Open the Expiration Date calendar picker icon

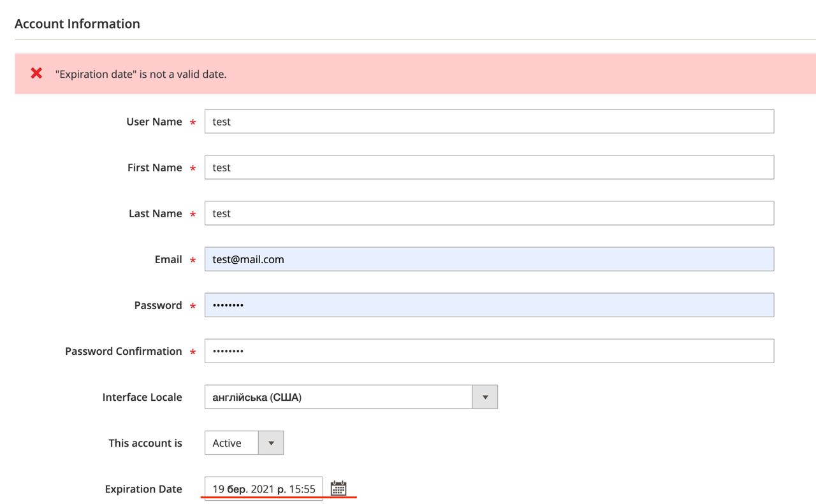point(339,488)
